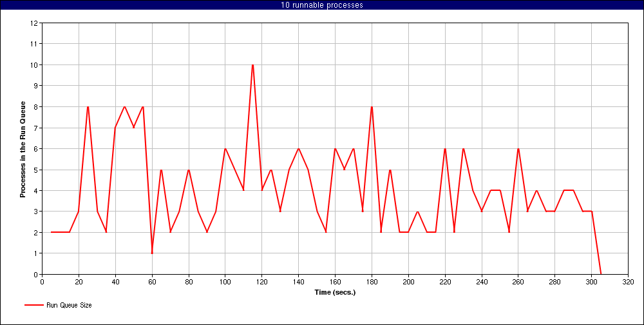
Task: Click the "Processes in the Run Queue" y-axis title
Action: 23,149
